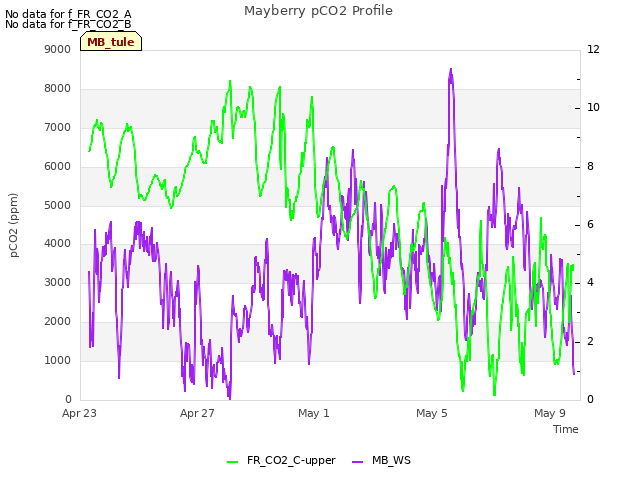Click the 2 right-axis tick label

[590, 341]
